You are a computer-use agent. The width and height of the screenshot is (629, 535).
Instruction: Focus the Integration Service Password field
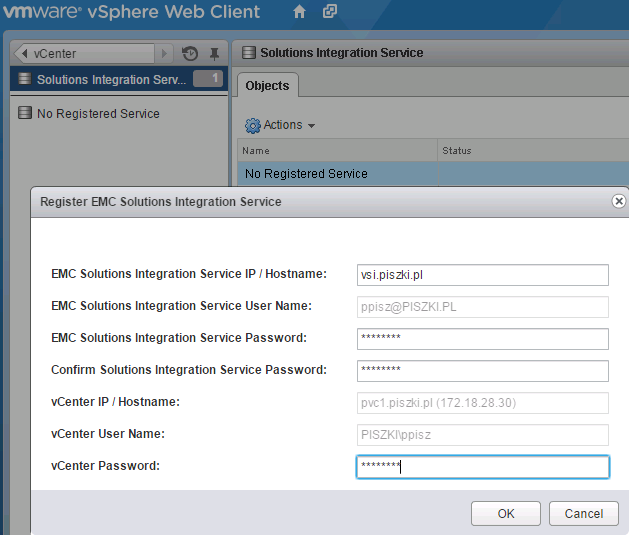(482, 339)
